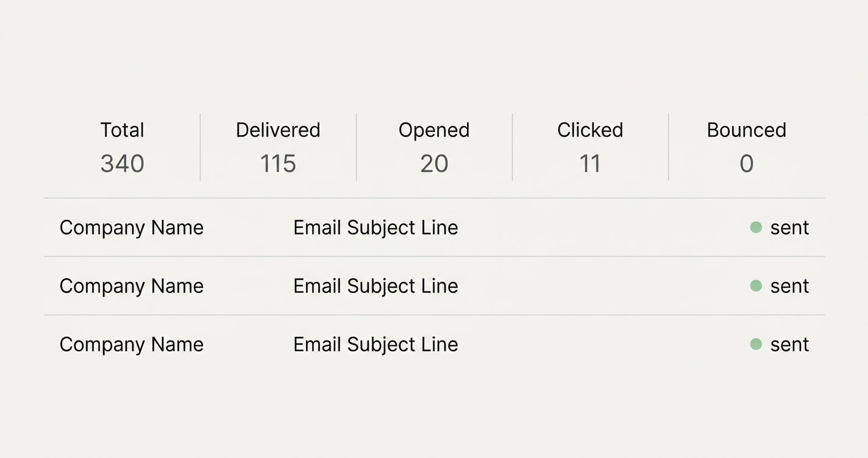Click the green sent status dot on first row
The image size is (868, 458).
[756, 227]
